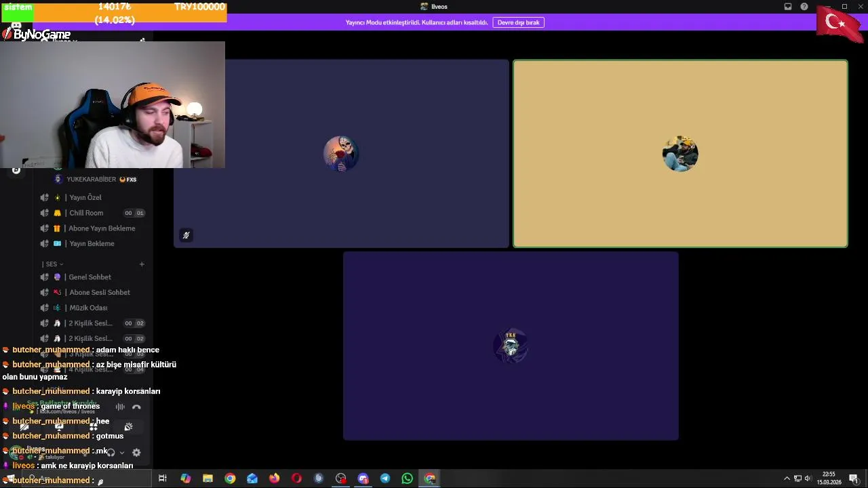Click the muted microphone indicator on first tile
This screenshot has width=868, height=488.
186,235
